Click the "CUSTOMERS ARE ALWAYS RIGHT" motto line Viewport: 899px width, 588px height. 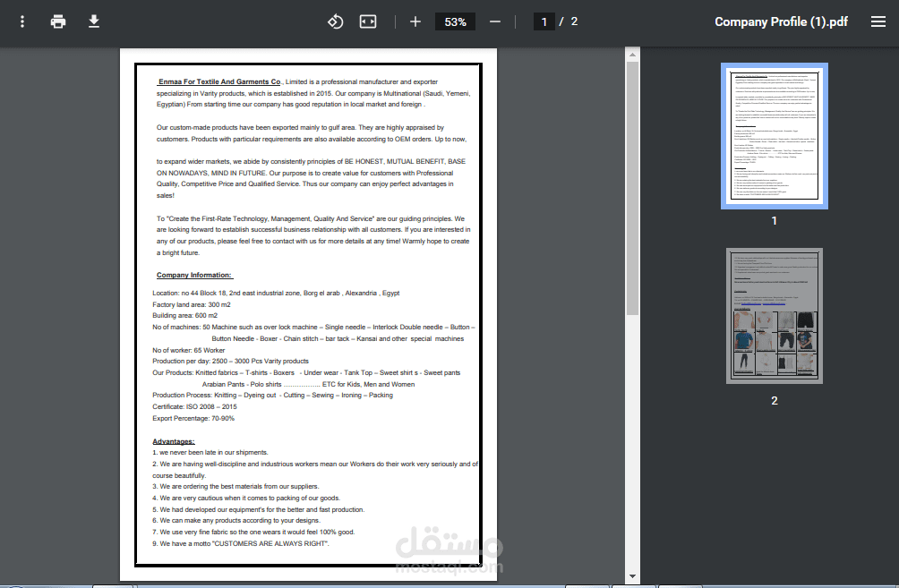coord(241,543)
